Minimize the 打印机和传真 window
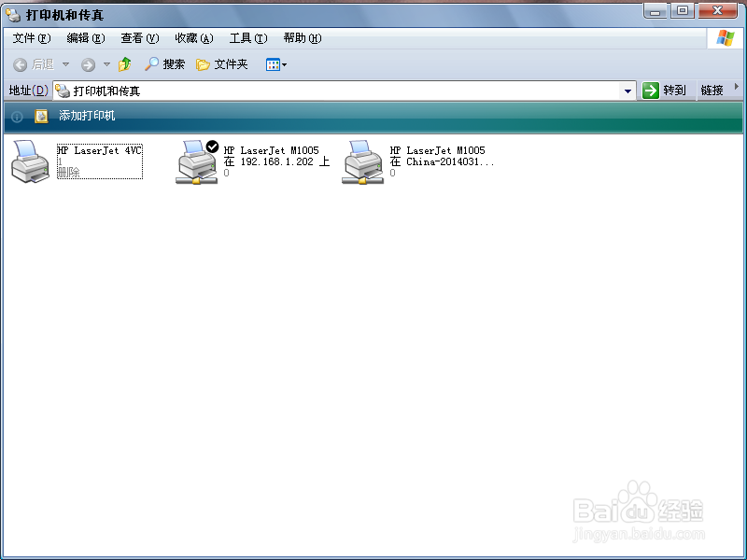747x560 pixels. [x=655, y=11]
